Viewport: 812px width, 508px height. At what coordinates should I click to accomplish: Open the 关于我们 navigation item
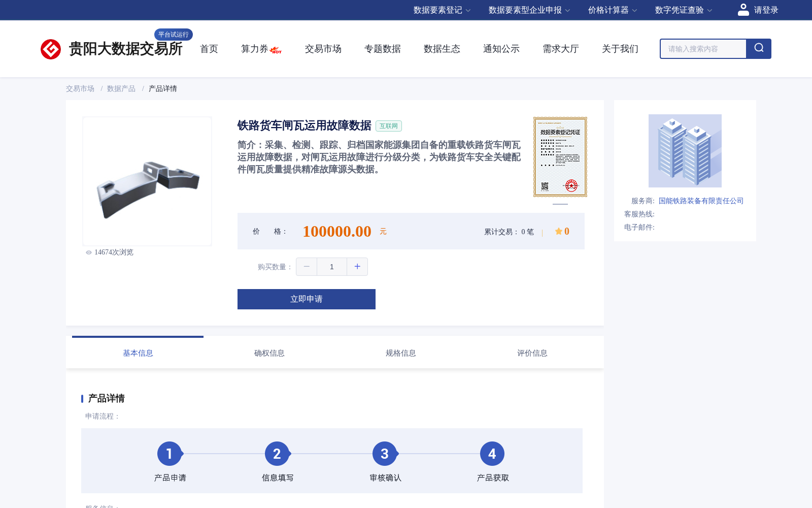click(620, 49)
